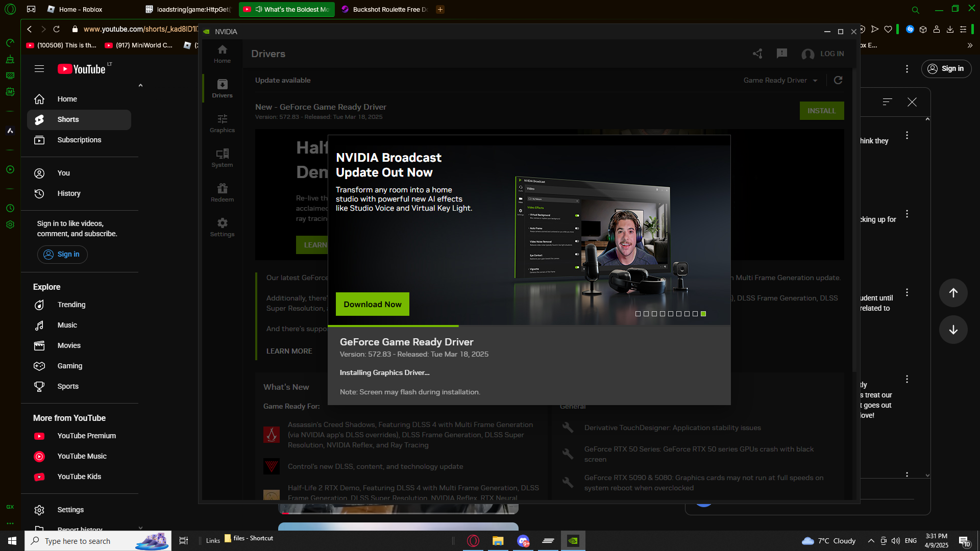Select the fourth banner carousel dot
This screenshot has width=980, height=551.
coord(663,314)
